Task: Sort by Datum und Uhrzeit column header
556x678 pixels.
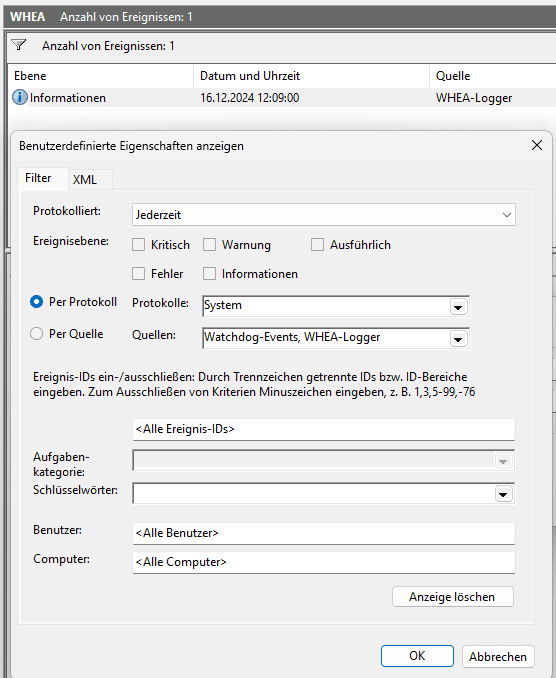Action: click(x=311, y=76)
